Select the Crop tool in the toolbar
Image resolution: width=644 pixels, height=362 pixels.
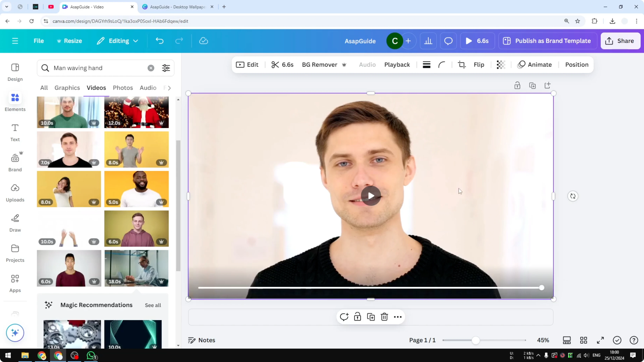[x=461, y=65]
